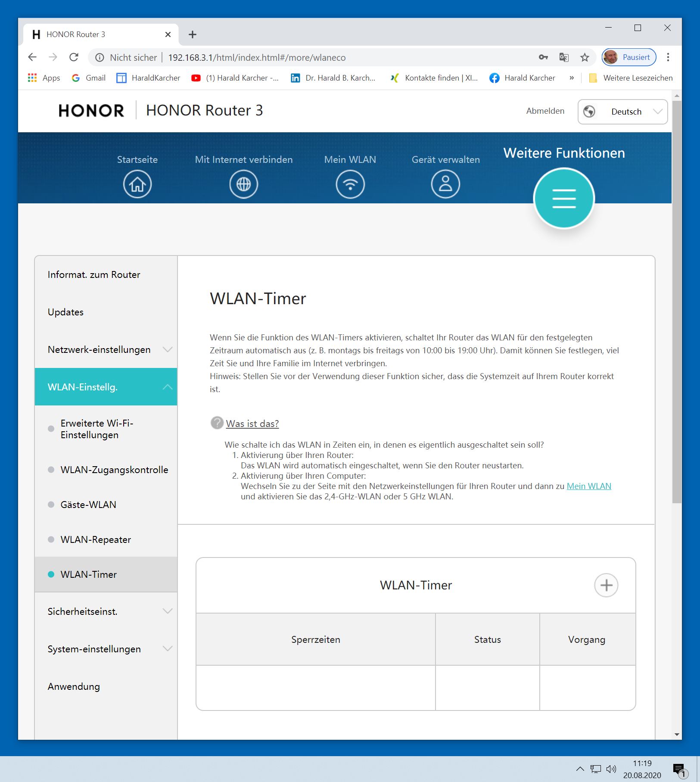Click the Vorgang column header
Image resolution: width=700 pixels, height=782 pixels.
pyautogui.click(x=588, y=639)
